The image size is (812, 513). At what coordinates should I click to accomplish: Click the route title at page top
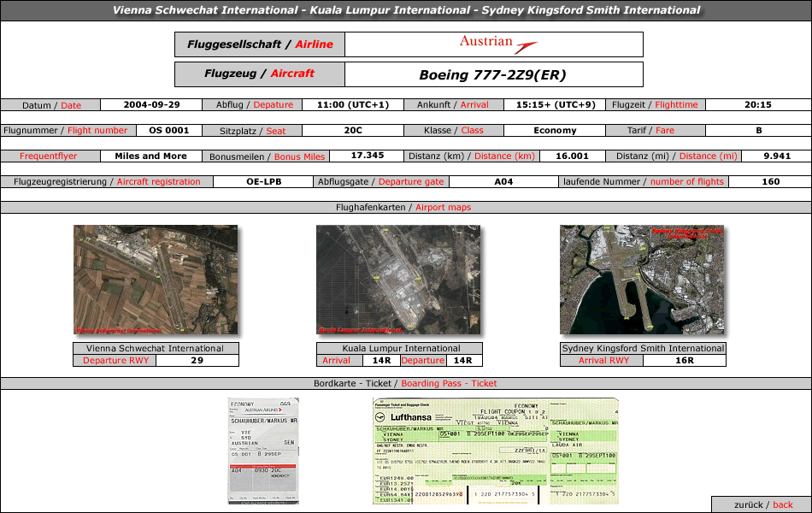click(x=406, y=10)
